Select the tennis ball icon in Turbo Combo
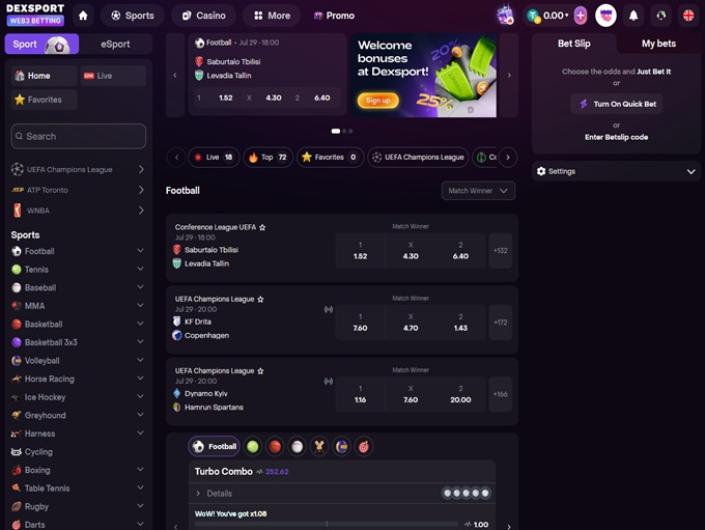This screenshot has height=530, width=705. 253,446
